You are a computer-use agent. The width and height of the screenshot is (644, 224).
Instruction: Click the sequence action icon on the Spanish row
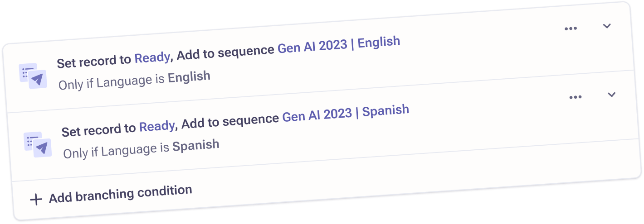[x=38, y=144]
